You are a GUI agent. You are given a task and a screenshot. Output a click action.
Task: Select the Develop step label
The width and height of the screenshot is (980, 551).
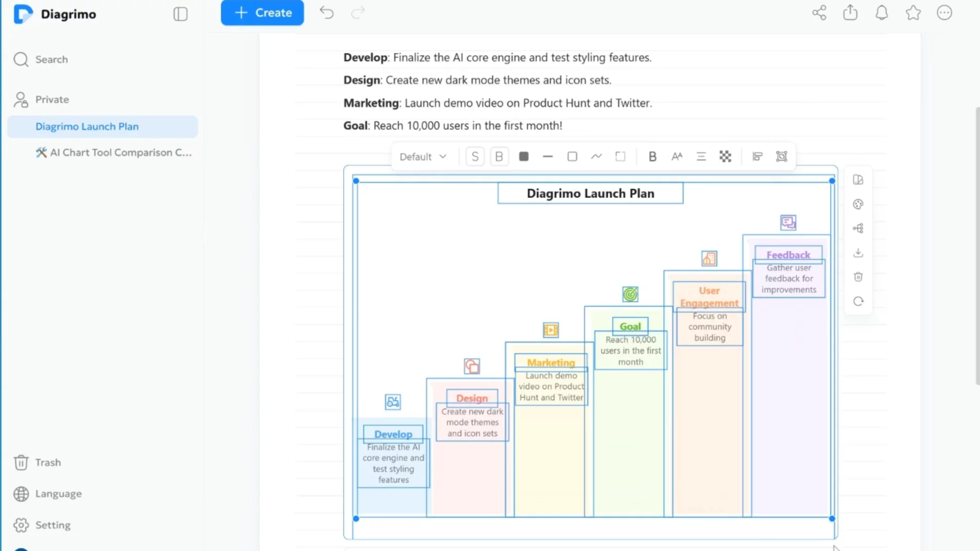[x=393, y=434]
